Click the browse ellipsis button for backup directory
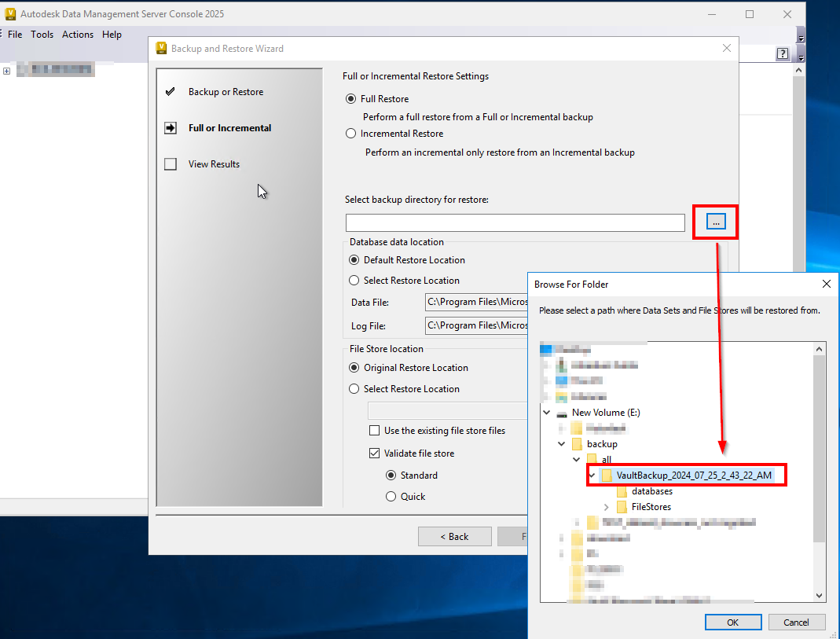This screenshot has height=639, width=840. (715, 222)
